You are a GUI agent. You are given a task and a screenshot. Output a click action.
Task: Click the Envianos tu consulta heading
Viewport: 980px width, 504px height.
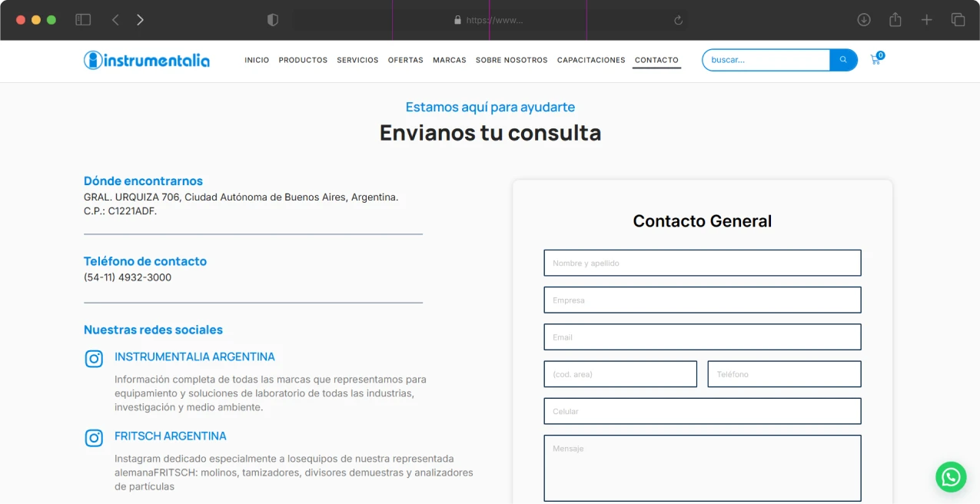490,132
